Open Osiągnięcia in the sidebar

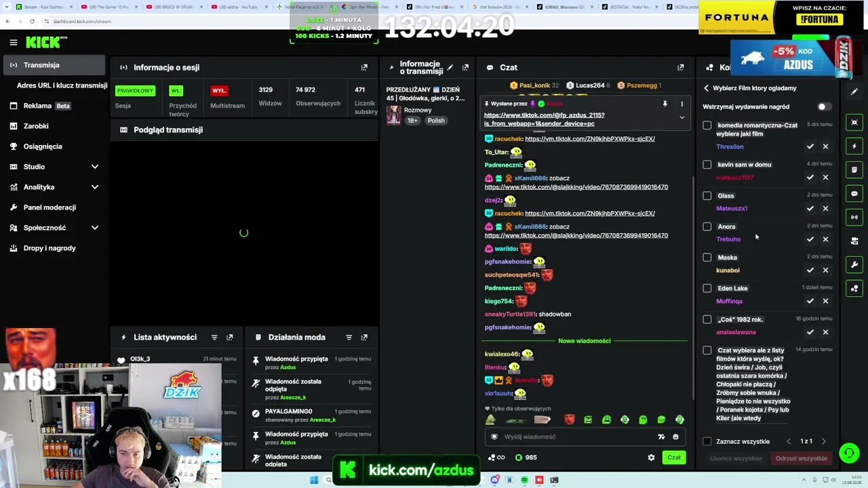[x=54, y=146]
